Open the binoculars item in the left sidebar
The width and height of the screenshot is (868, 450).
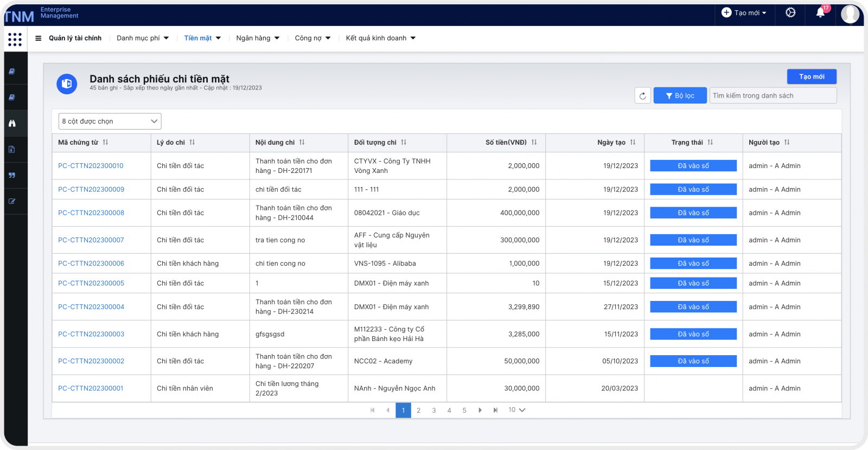(12, 124)
